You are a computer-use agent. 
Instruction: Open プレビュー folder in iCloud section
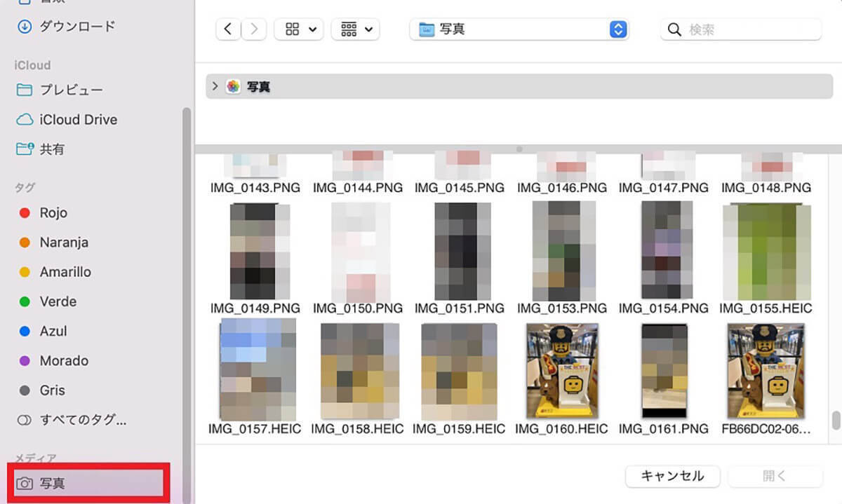coord(70,90)
